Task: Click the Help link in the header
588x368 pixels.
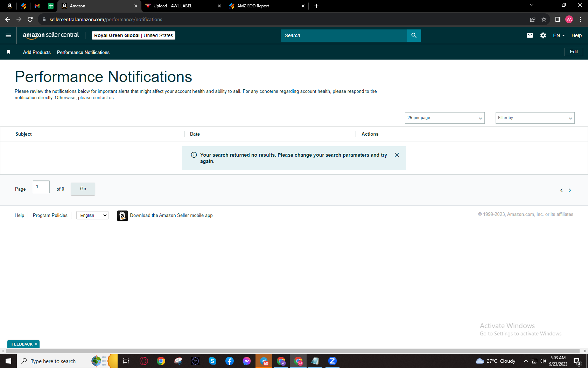Action: pos(576,35)
